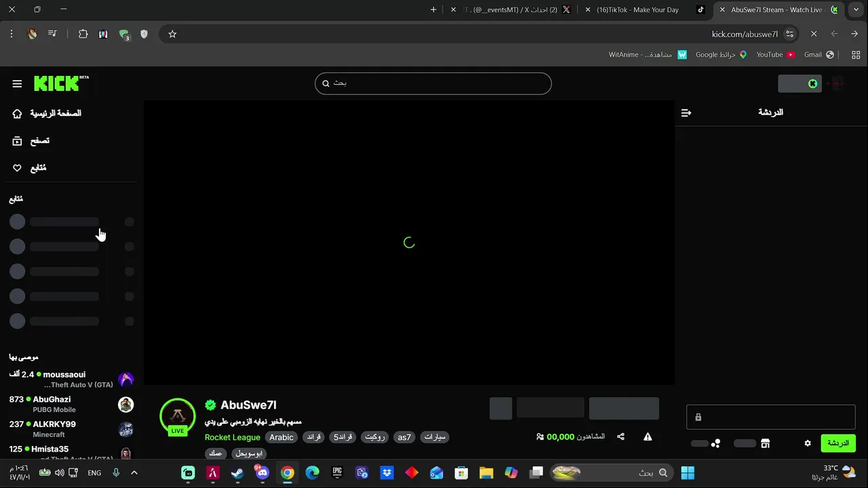This screenshot has width=868, height=488.
Task: Open media control icon in toolbar
Action: coord(52,34)
